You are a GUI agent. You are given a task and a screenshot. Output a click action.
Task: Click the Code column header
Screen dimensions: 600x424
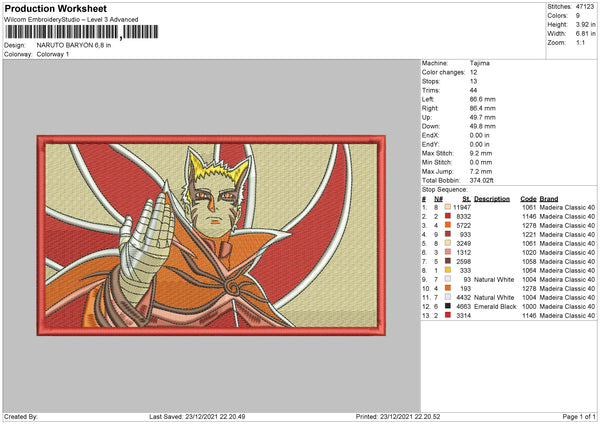pos(528,199)
